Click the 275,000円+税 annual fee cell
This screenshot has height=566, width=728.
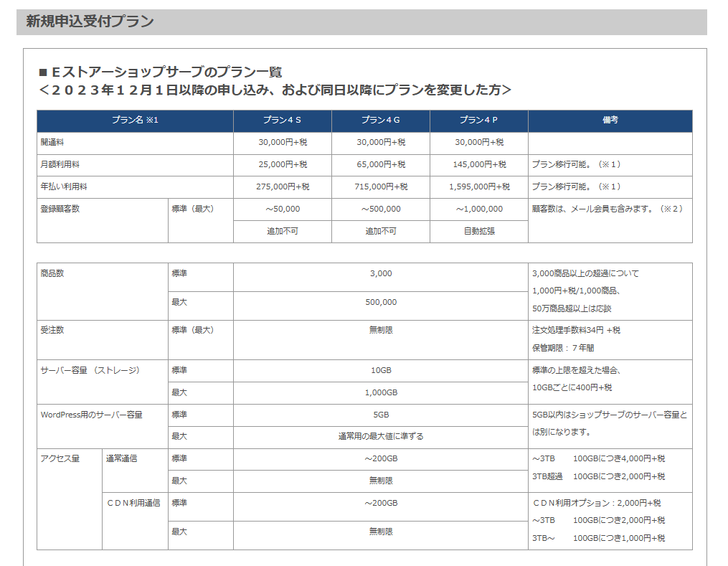pyautogui.click(x=283, y=187)
